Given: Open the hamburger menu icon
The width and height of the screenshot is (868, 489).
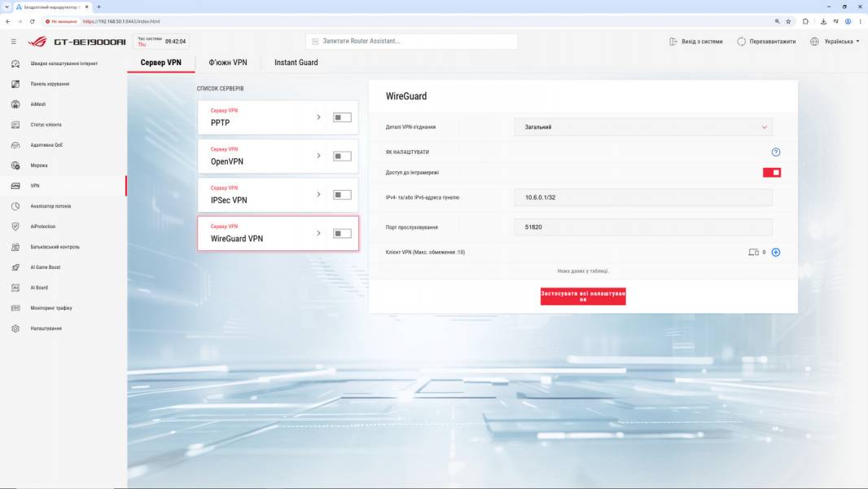Looking at the screenshot, I should coord(14,42).
